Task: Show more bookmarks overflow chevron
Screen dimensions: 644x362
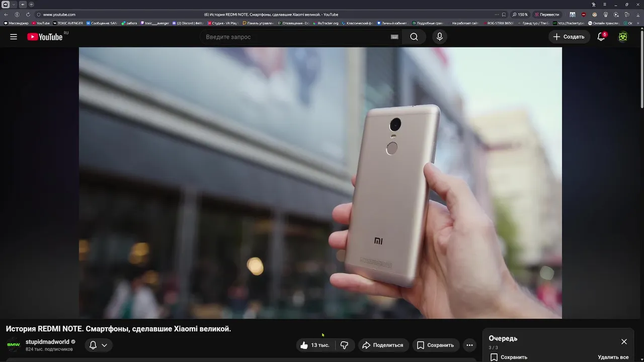Action: click(x=638, y=23)
